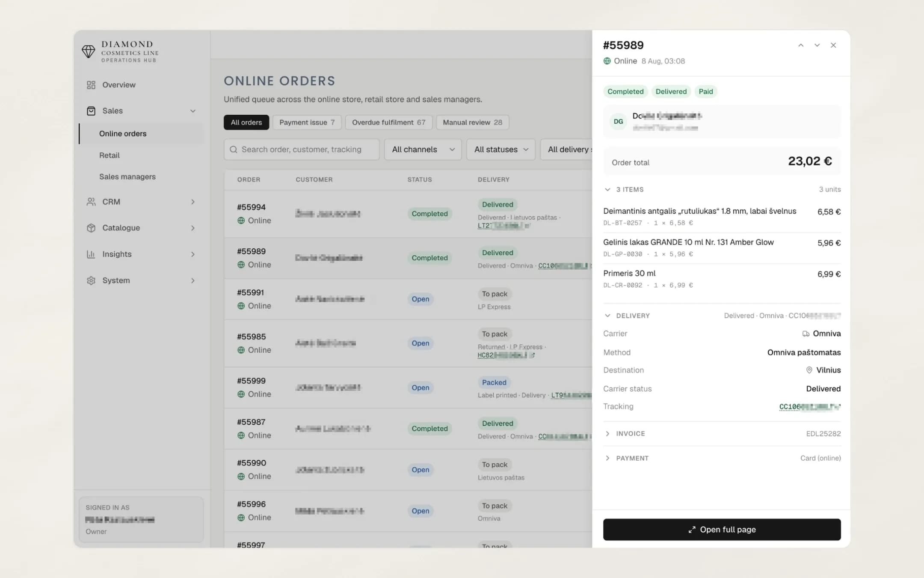Go to previous order with up arrow

click(x=801, y=45)
